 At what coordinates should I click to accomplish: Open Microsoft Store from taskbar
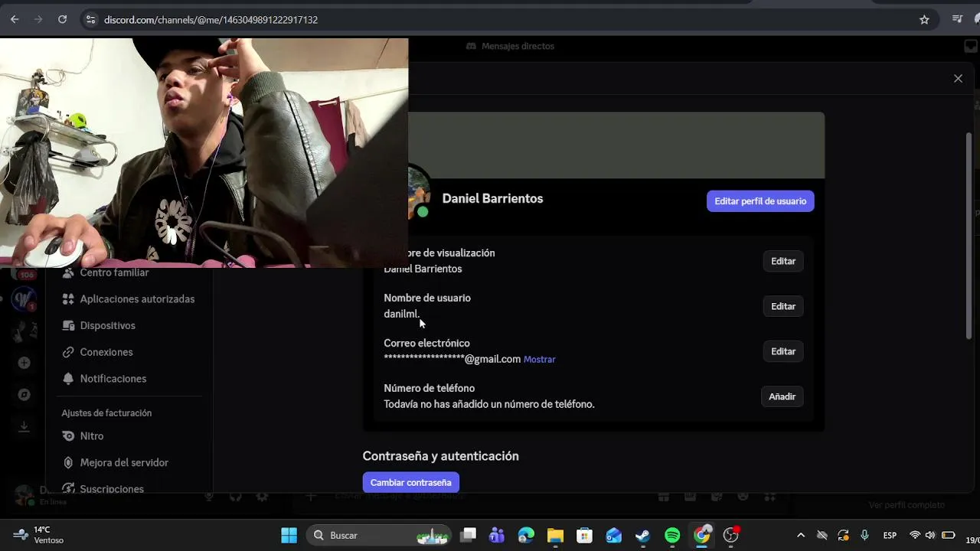584,536
